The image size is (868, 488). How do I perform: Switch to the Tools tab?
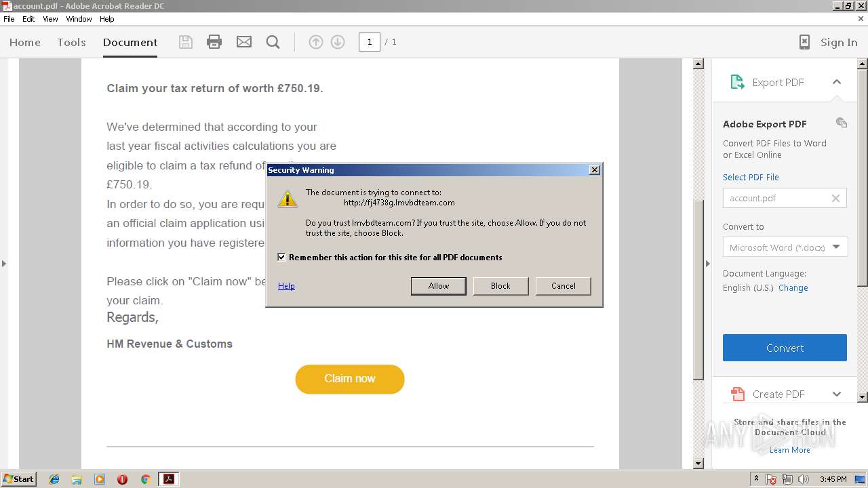point(71,42)
